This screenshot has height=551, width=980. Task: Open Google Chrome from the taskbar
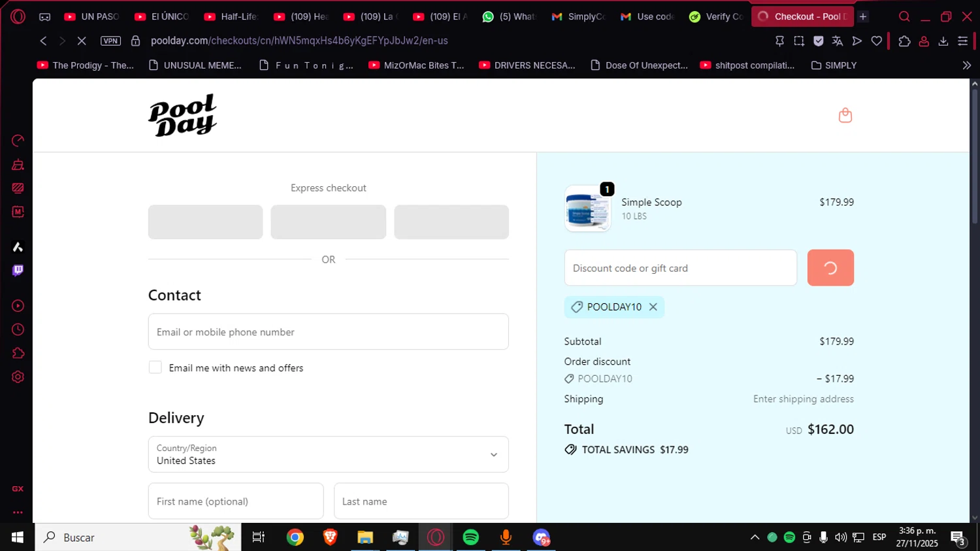(x=295, y=537)
